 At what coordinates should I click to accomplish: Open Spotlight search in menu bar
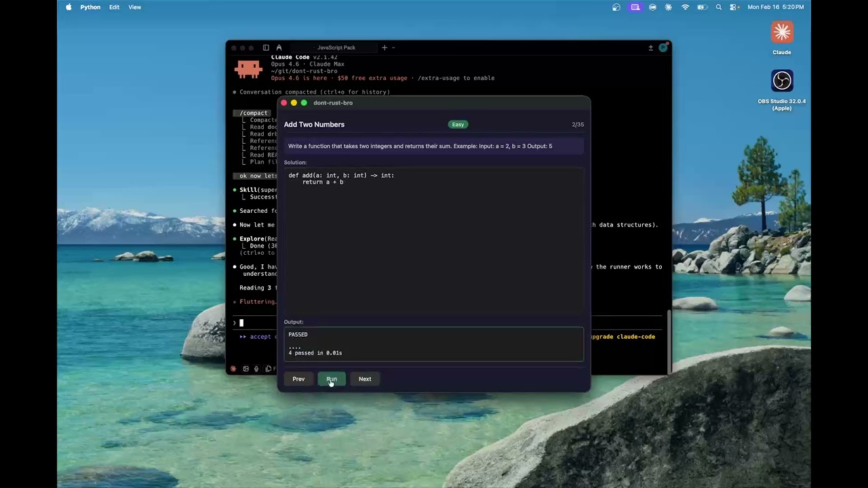pos(719,7)
